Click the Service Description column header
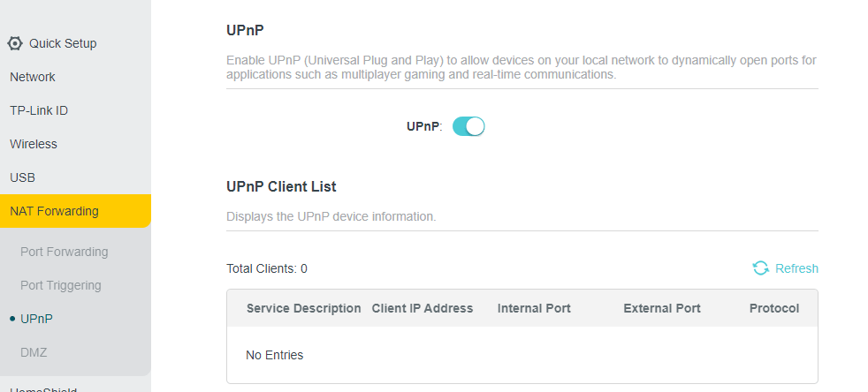This screenshot has height=392, width=868. tap(303, 308)
